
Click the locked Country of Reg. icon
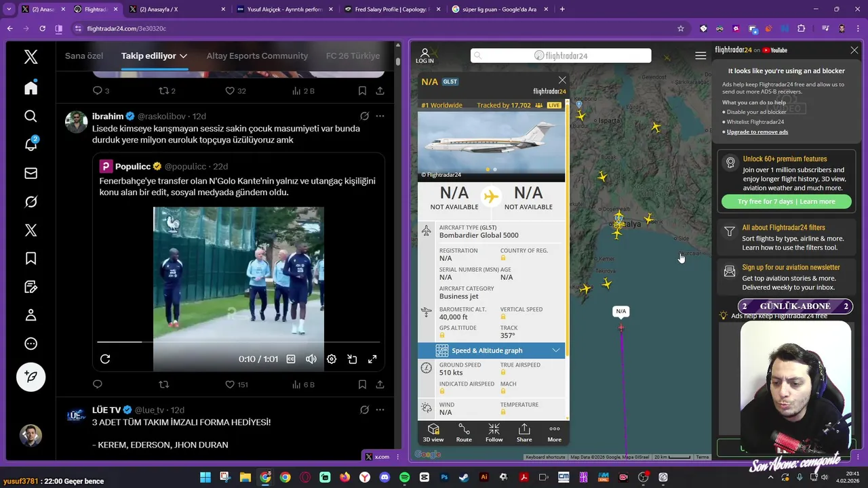[x=503, y=258]
